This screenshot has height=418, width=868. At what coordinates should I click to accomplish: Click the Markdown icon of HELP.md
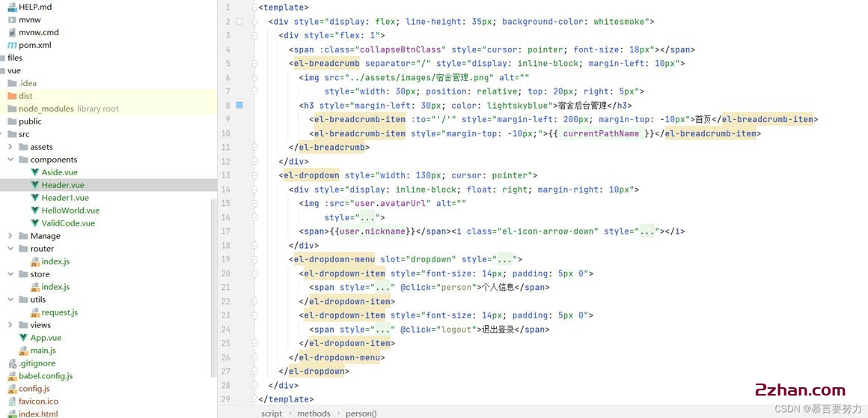click(x=11, y=7)
